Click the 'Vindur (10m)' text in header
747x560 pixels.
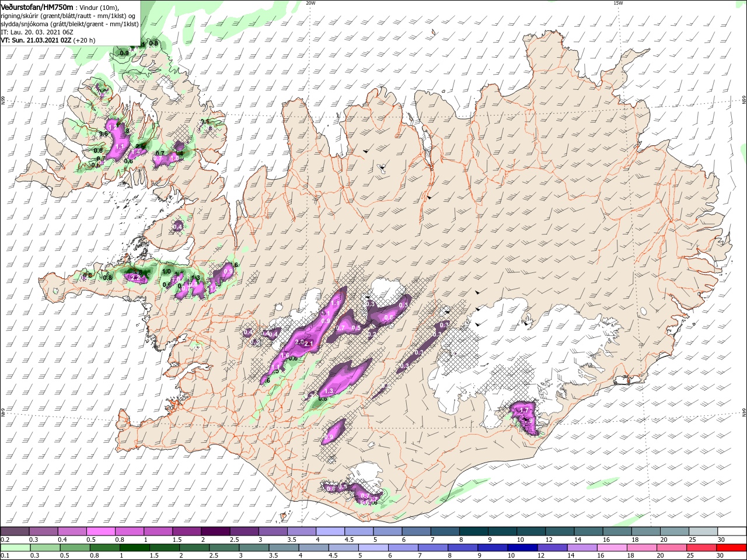coord(100,8)
